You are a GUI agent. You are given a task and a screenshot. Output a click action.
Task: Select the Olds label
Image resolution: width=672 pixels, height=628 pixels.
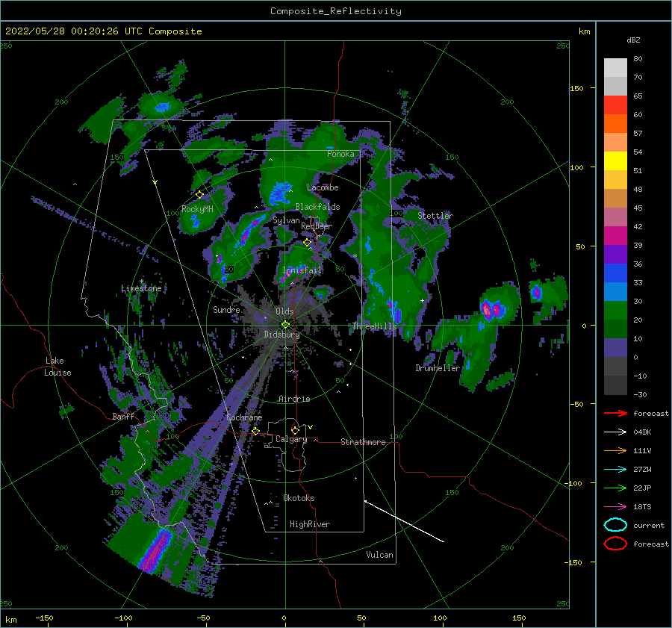[284, 311]
